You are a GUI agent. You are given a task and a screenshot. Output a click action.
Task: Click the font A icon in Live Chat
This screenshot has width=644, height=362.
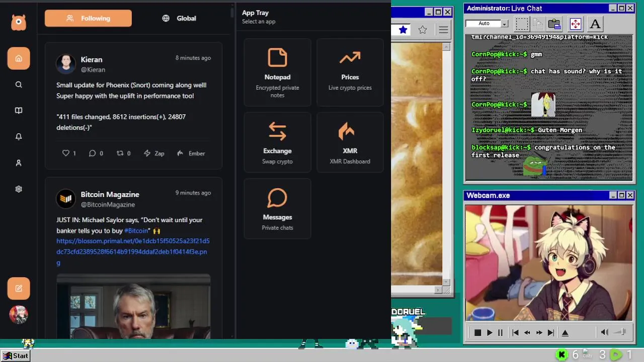pyautogui.click(x=595, y=24)
